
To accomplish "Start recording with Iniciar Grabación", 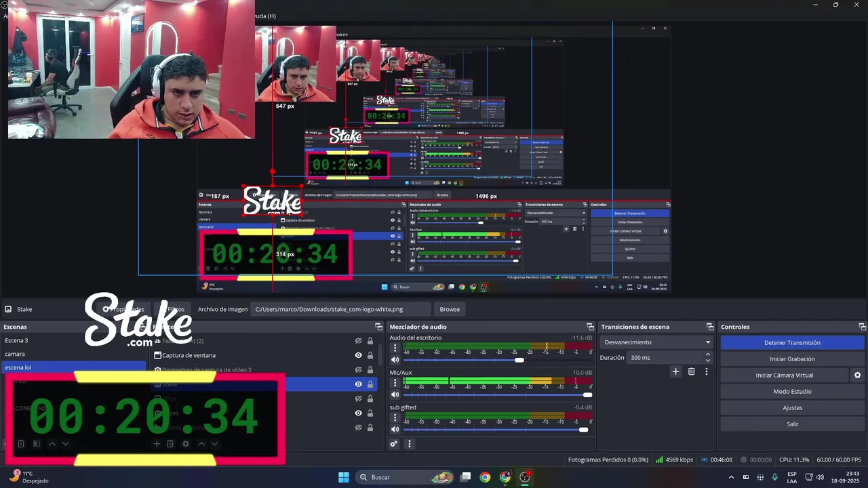I will (x=792, y=359).
